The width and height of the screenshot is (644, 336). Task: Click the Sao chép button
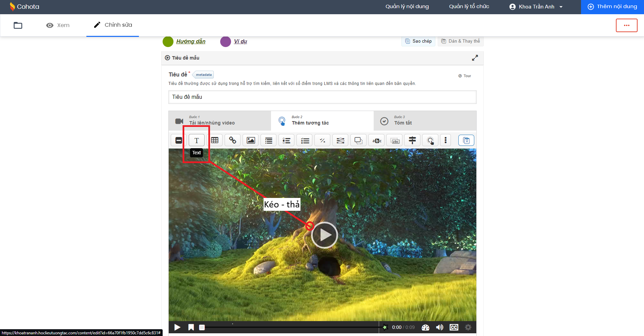coord(418,41)
